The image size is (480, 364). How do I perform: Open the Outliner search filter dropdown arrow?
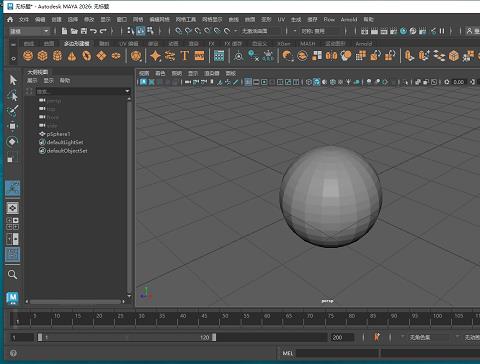127,91
